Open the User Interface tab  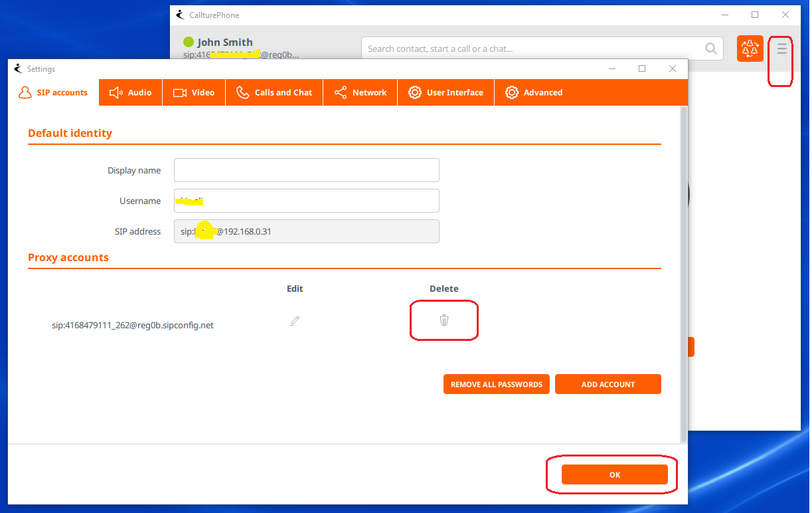(446, 92)
